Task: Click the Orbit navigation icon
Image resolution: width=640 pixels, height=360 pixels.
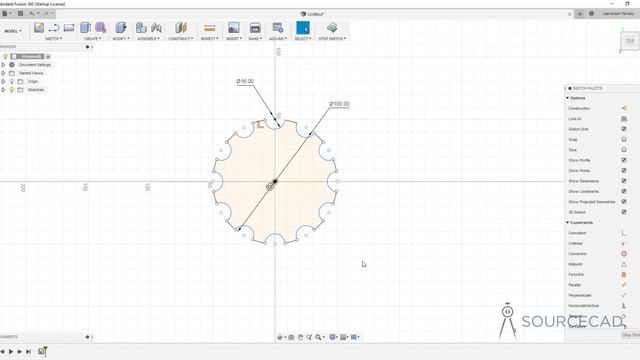Action: 280,337
